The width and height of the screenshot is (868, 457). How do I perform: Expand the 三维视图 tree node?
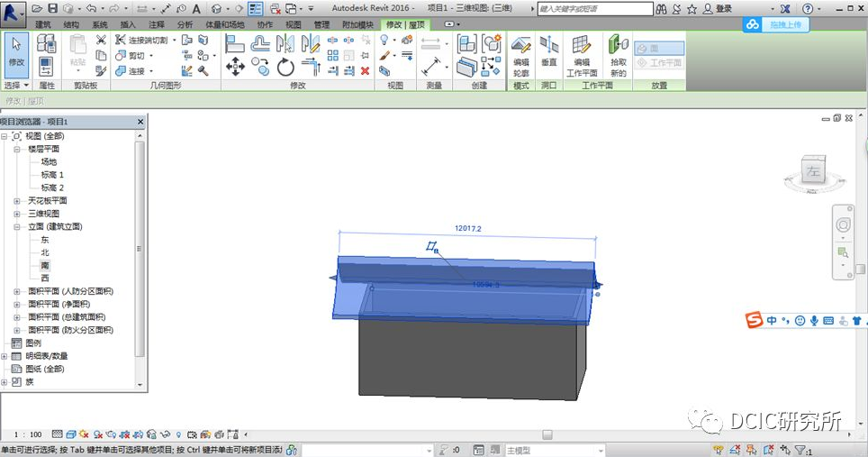pyautogui.click(x=17, y=214)
